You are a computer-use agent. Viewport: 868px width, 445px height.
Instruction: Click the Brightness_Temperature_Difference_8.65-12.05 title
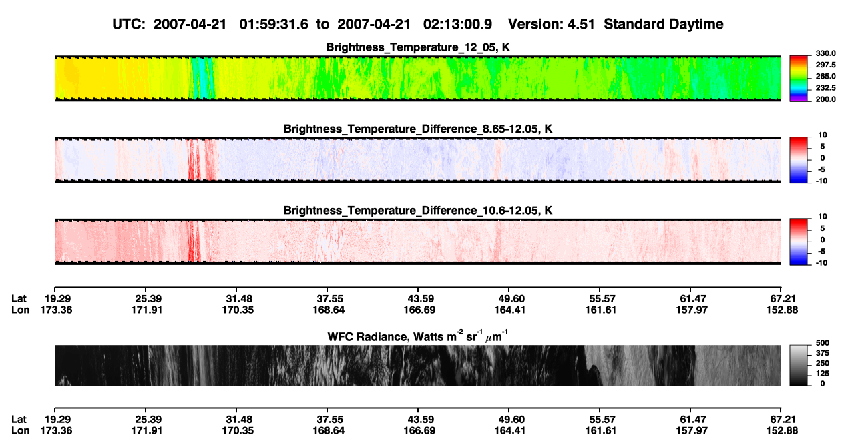point(418,129)
